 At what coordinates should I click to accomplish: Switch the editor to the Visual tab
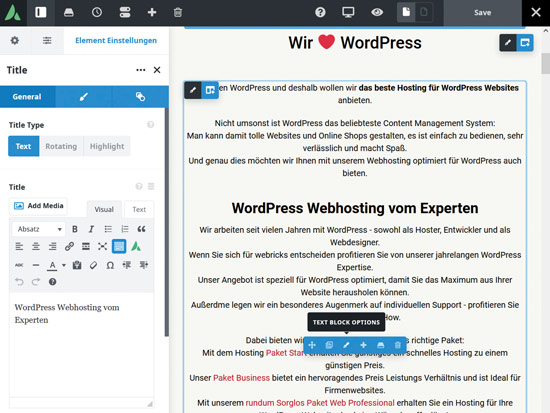click(x=104, y=209)
